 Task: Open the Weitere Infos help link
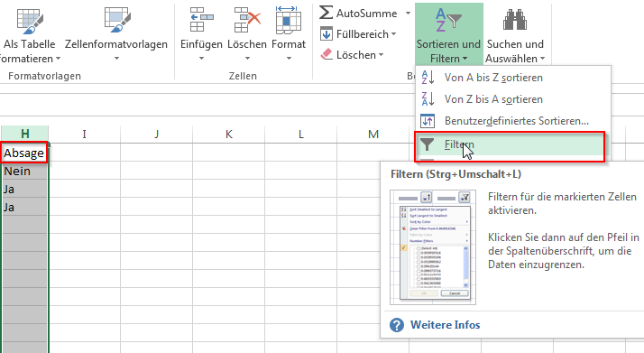coord(445,325)
